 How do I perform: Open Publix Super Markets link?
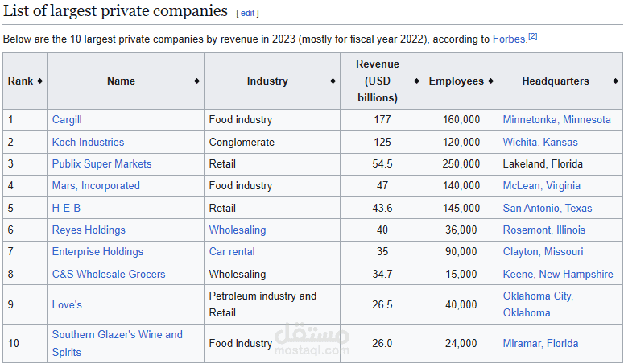pyautogui.click(x=102, y=163)
